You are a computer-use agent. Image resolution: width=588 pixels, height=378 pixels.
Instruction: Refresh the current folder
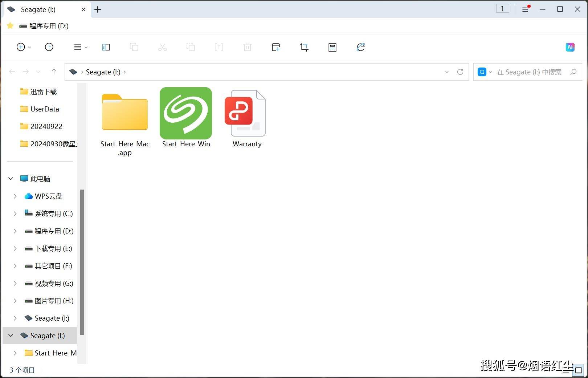point(460,72)
